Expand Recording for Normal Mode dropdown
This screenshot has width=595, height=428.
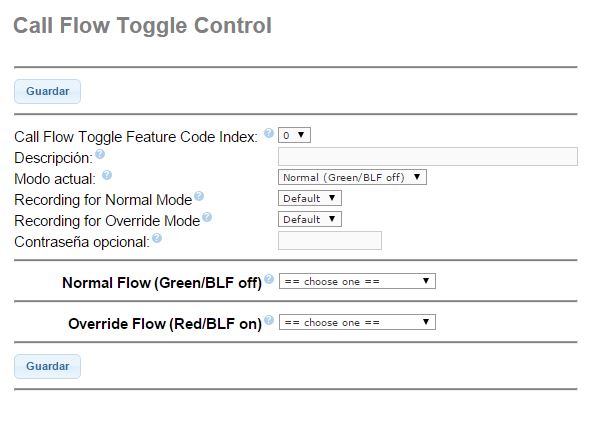coord(310,198)
